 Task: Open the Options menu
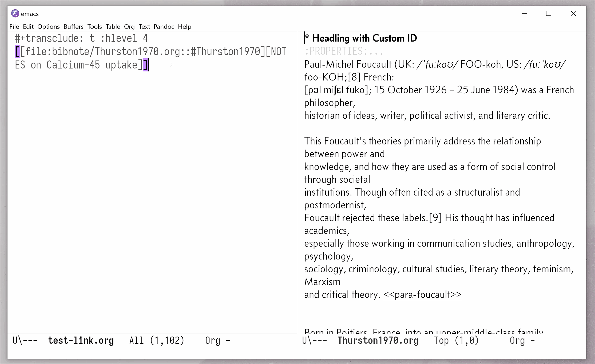tap(48, 26)
